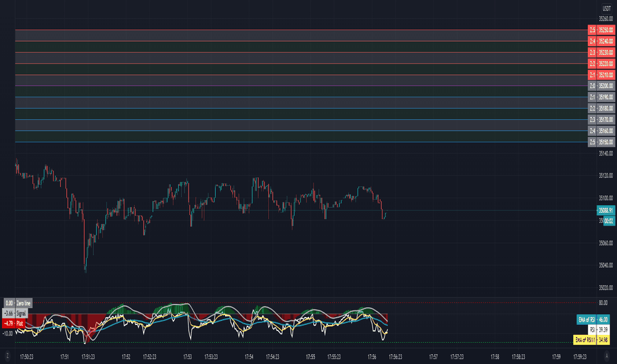The width and height of the screenshot is (617, 364).
Task: Click the EMA of RSI teal label
Action: click(x=593, y=320)
